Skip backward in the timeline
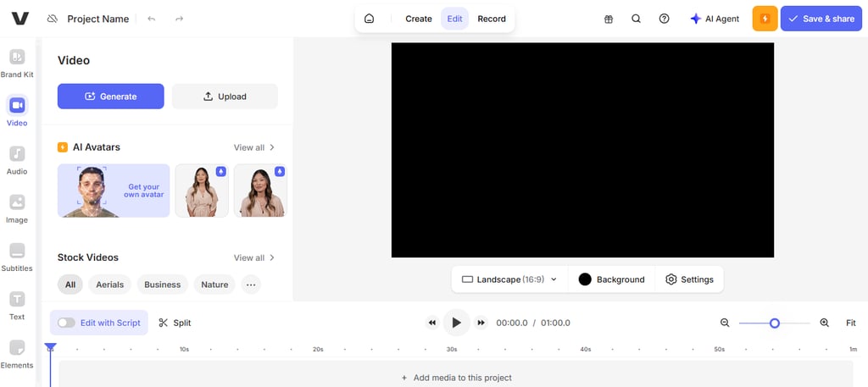 431,323
